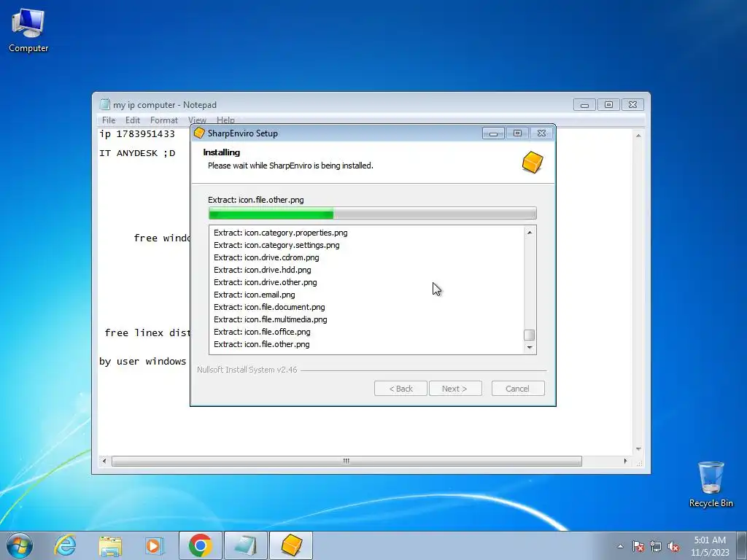The image size is (747, 560).
Task: Open Notepad Format menu
Action: (164, 120)
